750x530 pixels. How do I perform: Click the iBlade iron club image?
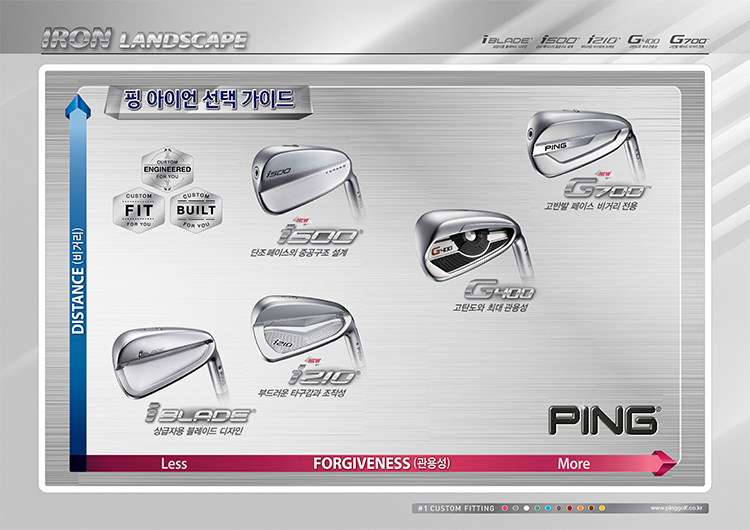[x=166, y=365]
